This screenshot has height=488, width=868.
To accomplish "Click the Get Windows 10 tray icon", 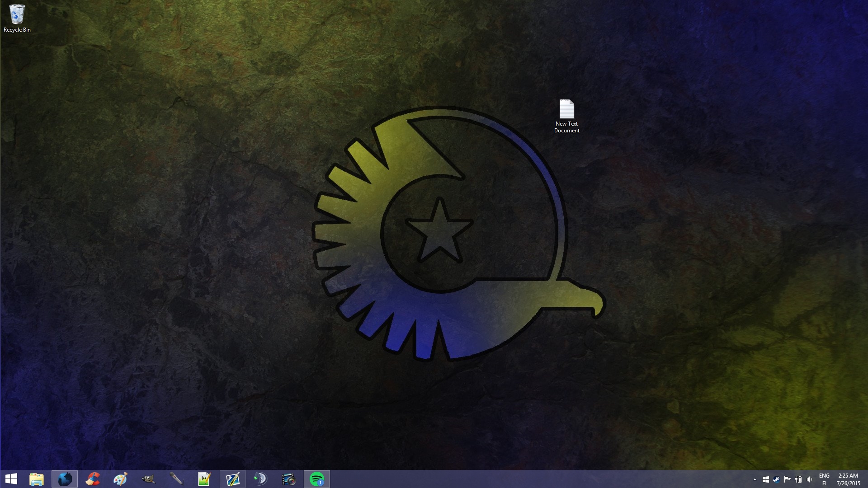I will pos(765,479).
